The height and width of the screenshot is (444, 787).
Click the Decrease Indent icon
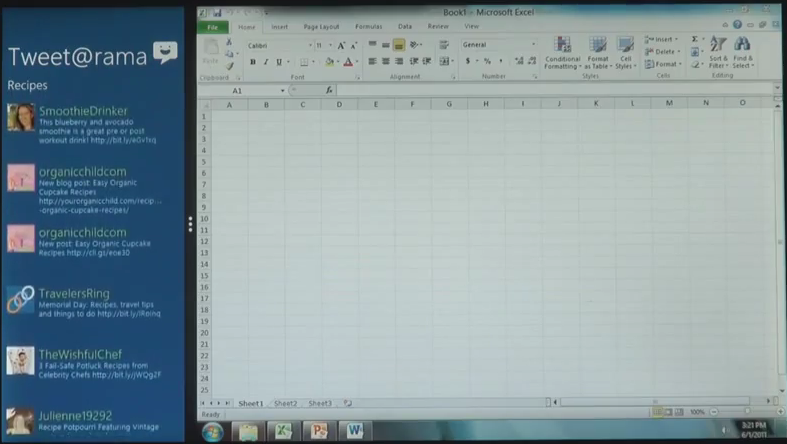(x=414, y=61)
